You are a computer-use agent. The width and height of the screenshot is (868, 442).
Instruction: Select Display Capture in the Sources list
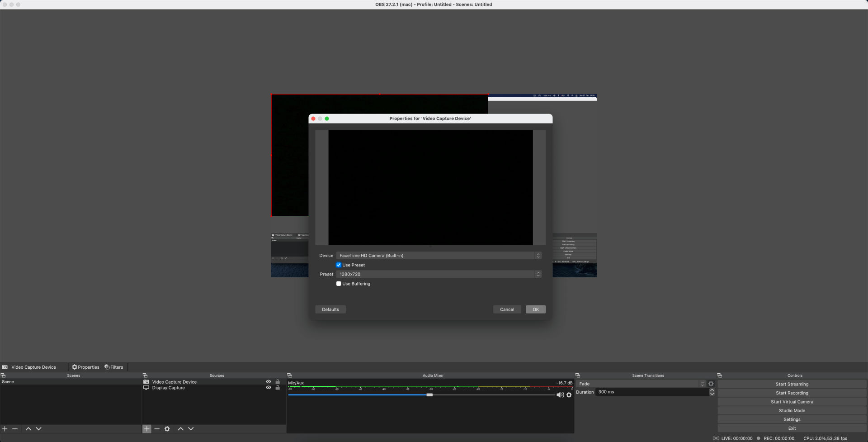[x=169, y=388]
